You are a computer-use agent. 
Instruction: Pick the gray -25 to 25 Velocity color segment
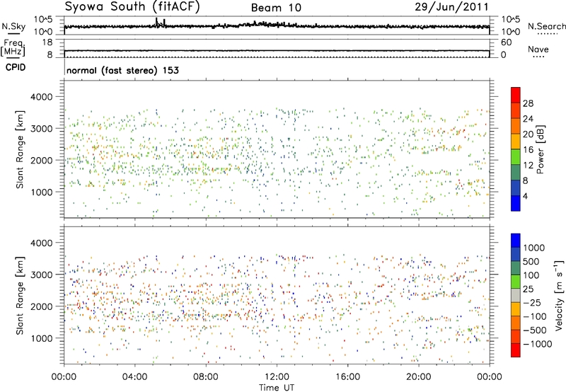516,296
